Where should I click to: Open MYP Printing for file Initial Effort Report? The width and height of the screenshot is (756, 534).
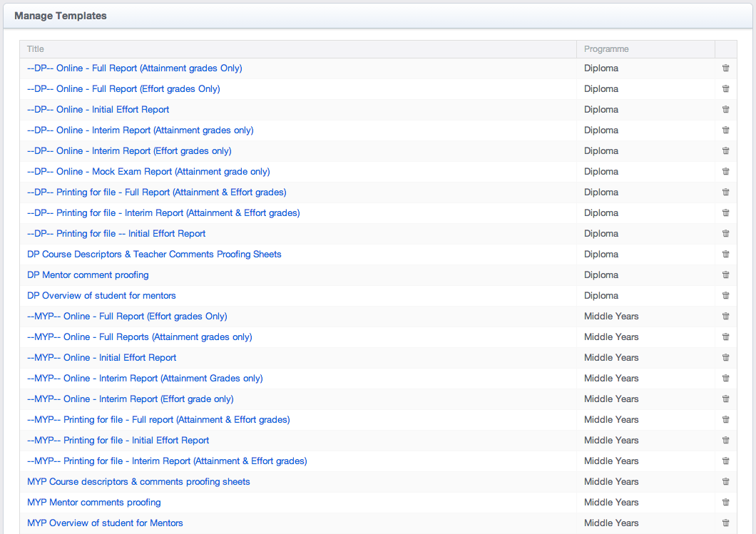point(118,441)
